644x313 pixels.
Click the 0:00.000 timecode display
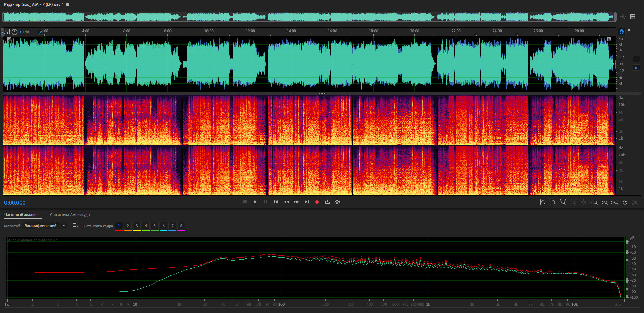[x=15, y=203]
